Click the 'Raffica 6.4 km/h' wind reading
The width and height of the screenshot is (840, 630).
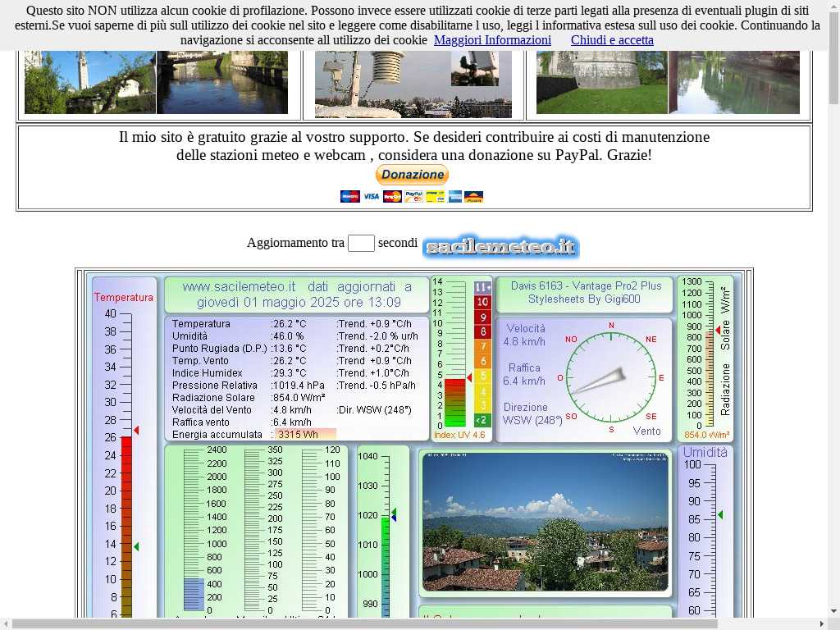pyautogui.click(x=524, y=374)
